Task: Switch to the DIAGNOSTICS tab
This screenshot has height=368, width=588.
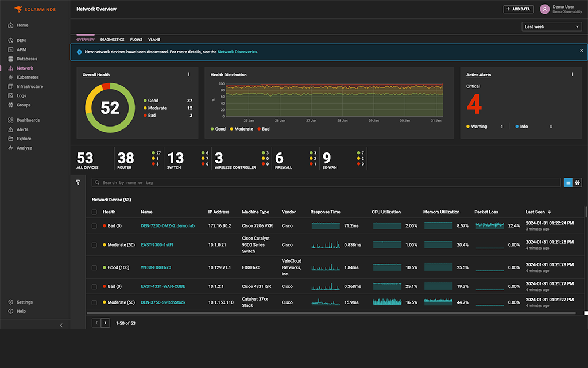Action: (112, 39)
